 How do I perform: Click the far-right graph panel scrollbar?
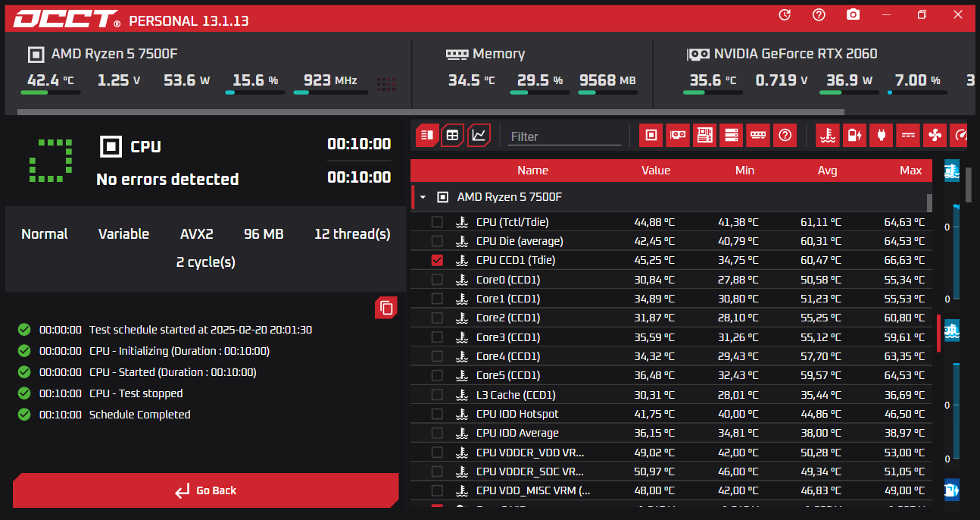click(x=969, y=185)
